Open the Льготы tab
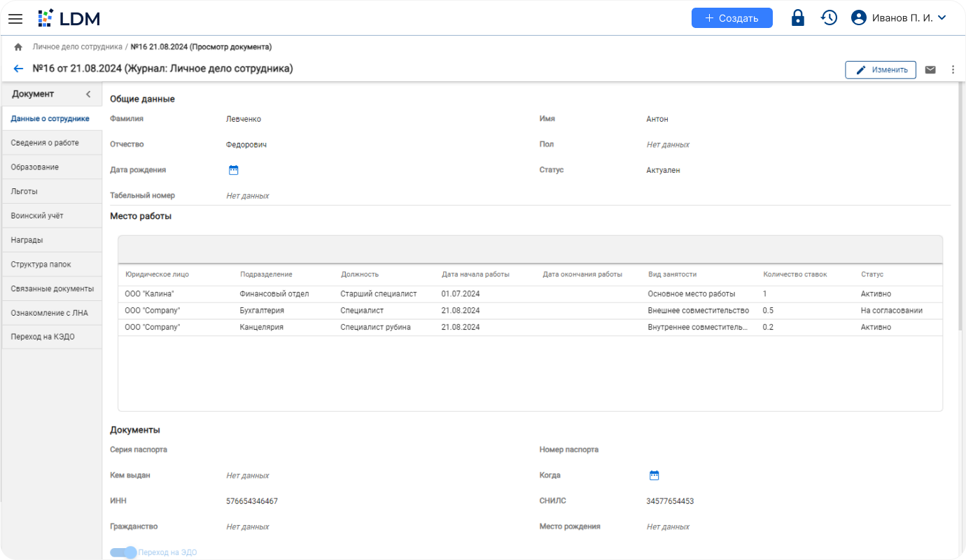Viewport: 966px width, 560px height. click(x=52, y=191)
